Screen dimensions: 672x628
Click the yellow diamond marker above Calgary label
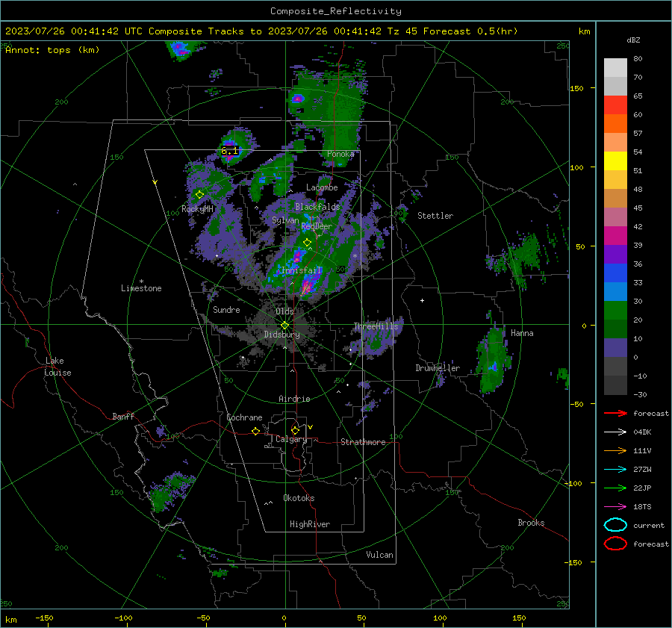(x=295, y=430)
